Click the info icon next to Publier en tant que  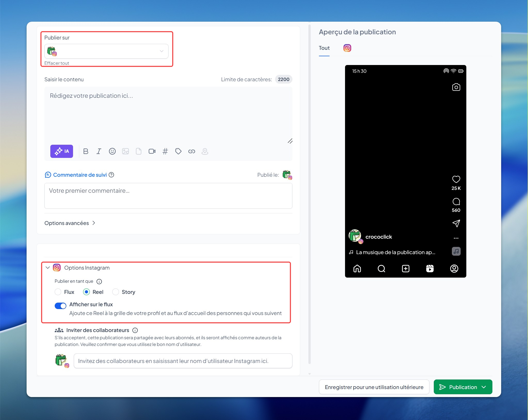pos(99,281)
